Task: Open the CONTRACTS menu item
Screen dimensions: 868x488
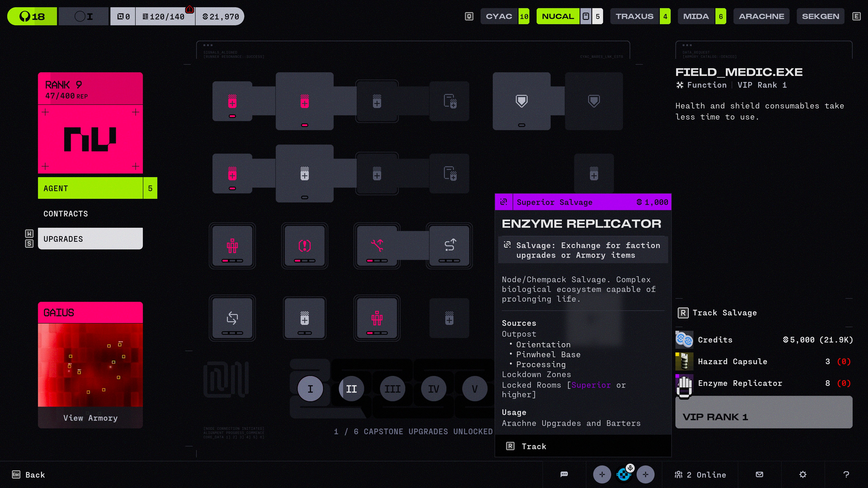Action: [x=66, y=214]
